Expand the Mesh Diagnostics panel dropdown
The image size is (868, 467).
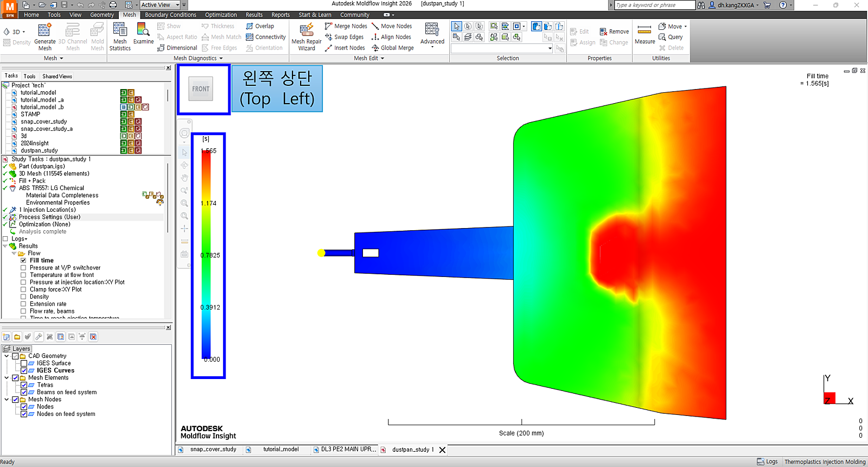pyautogui.click(x=221, y=59)
